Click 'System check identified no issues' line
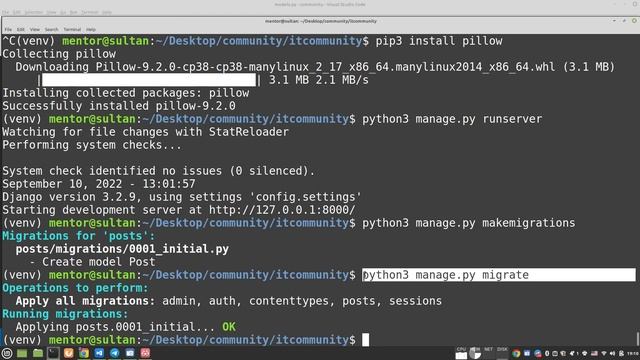Viewport: 640px width, 360px height. [158, 171]
